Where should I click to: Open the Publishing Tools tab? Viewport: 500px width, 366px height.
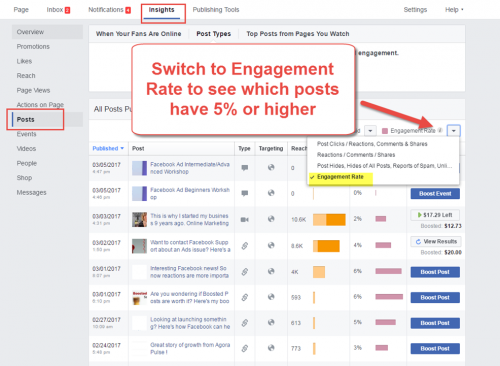click(x=216, y=10)
